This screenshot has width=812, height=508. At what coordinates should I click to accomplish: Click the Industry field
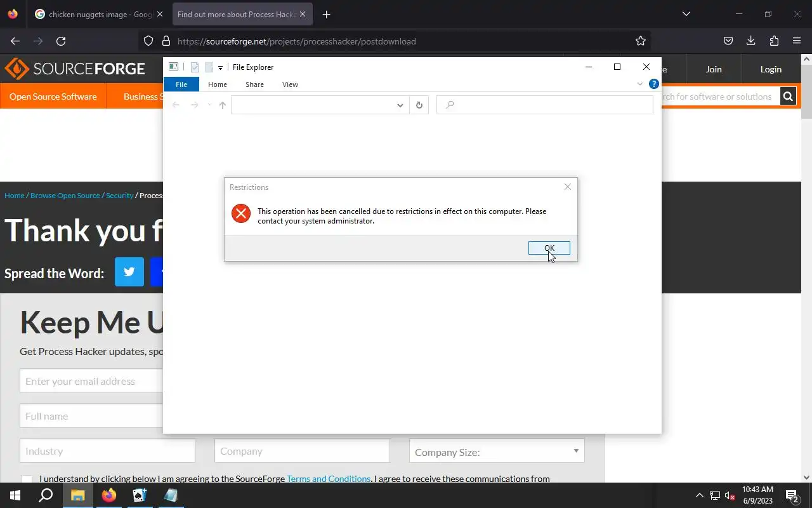pos(107,451)
